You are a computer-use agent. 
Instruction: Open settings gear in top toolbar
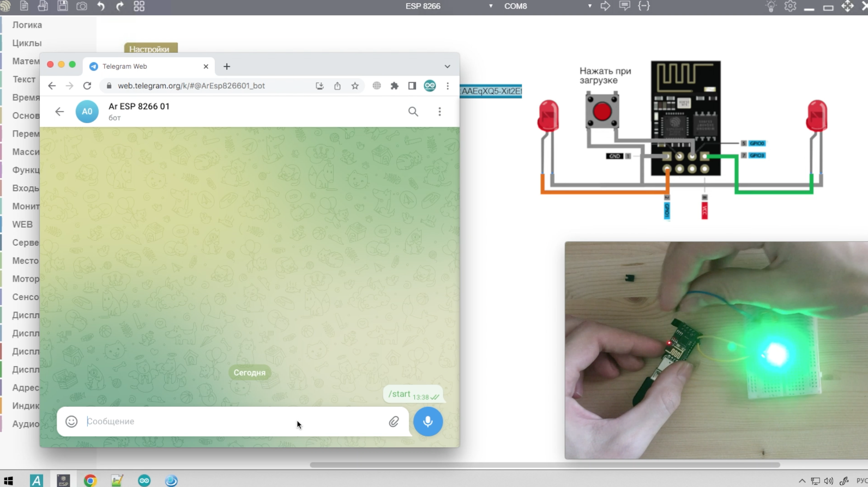point(790,6)
